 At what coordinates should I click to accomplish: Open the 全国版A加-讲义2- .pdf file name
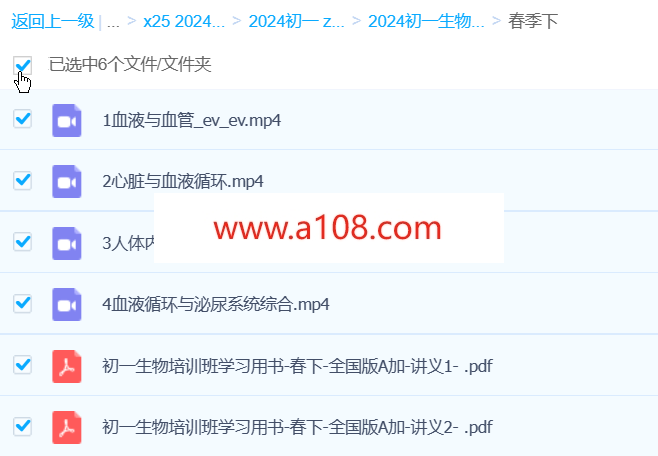(297, 427)
